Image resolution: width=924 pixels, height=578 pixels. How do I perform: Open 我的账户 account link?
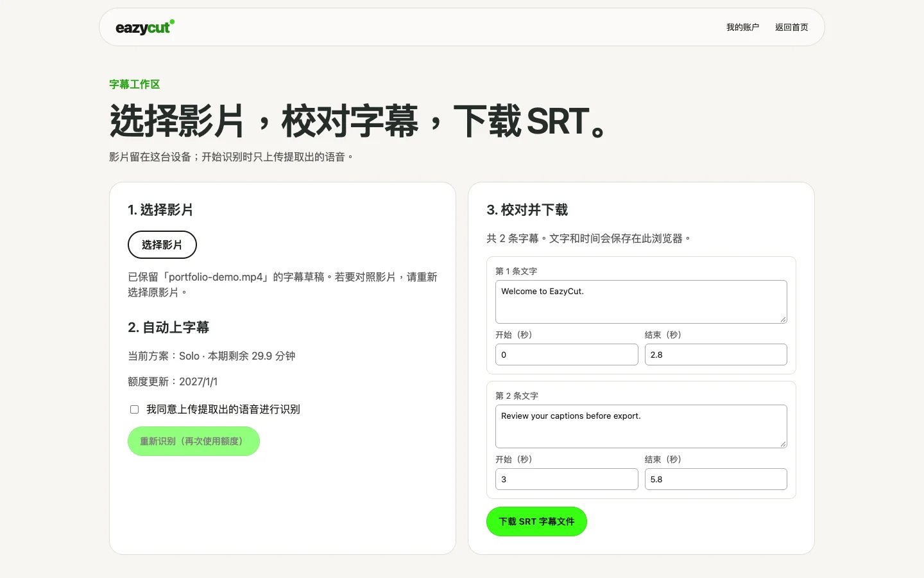(742, 27)
